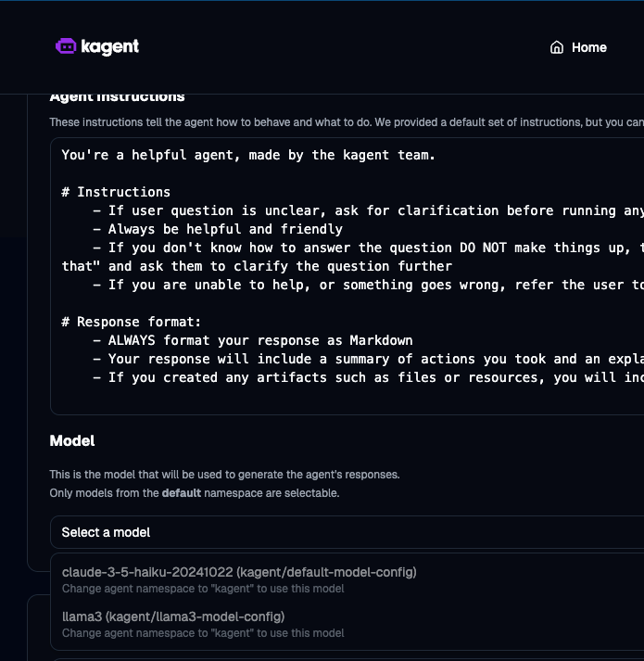This screenshot has height=661, width=644.
Task: Click the bold "default" namespace word
Action: click(181, 493)
